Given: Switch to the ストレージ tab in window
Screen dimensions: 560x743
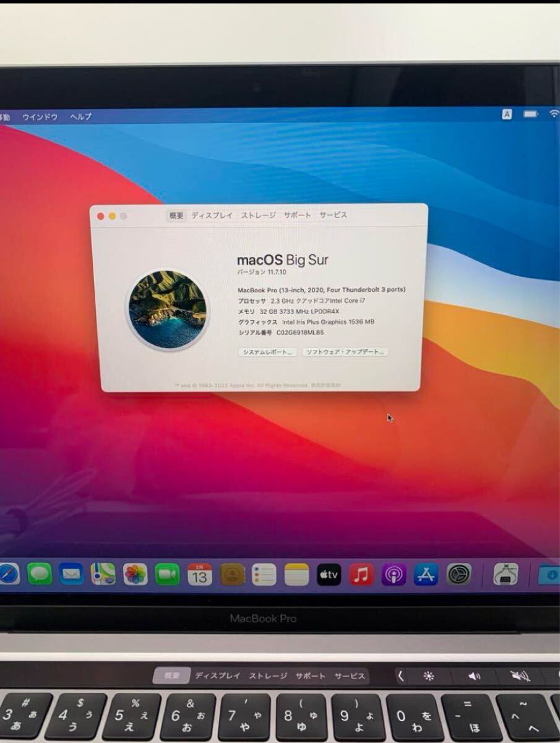Looking at the screenshot, I should (258, 215).
